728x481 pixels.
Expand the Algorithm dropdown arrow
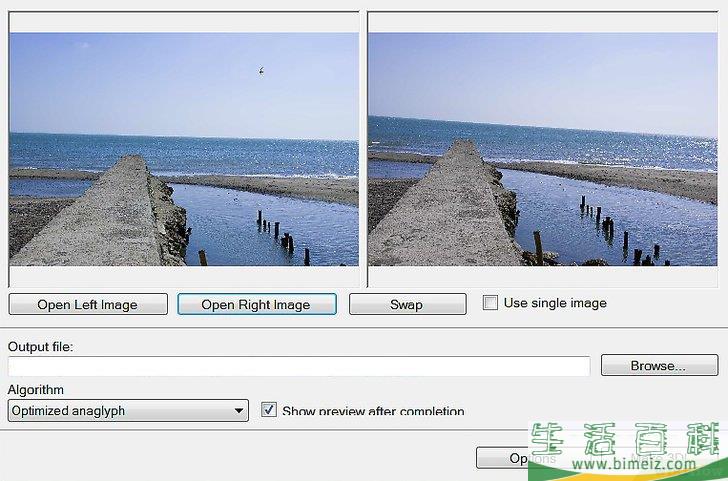coord(239,410)
